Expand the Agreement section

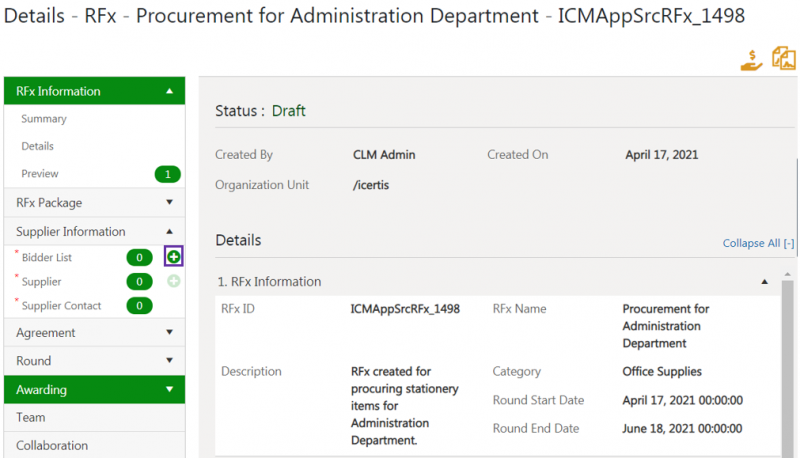(x=170, y=333)
